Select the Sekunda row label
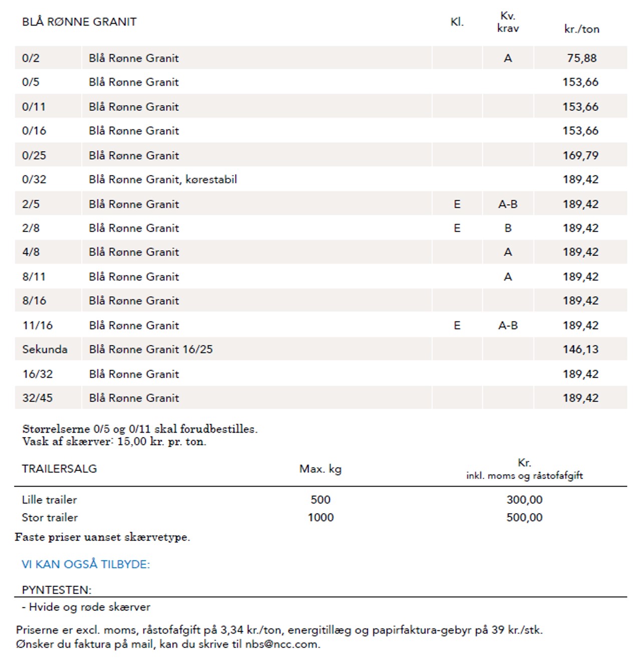 tap(45, 350)
